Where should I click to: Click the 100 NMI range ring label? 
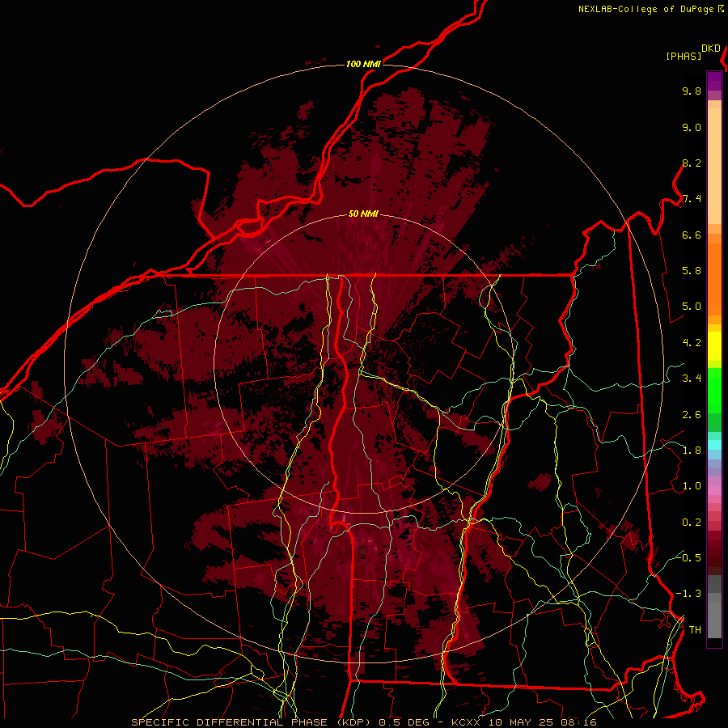click(x=363, y=64)
